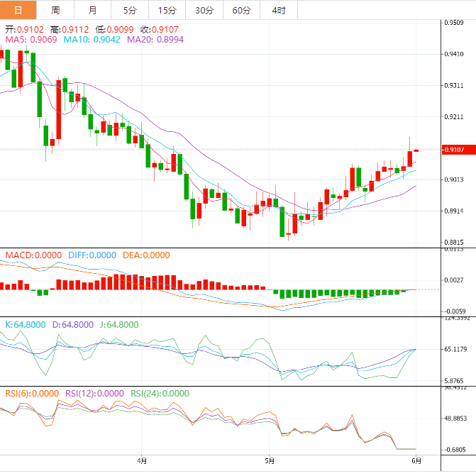476x476 pixels.
Task: Click the K:64.8000 label in KDJ panel
Action: 26,324
